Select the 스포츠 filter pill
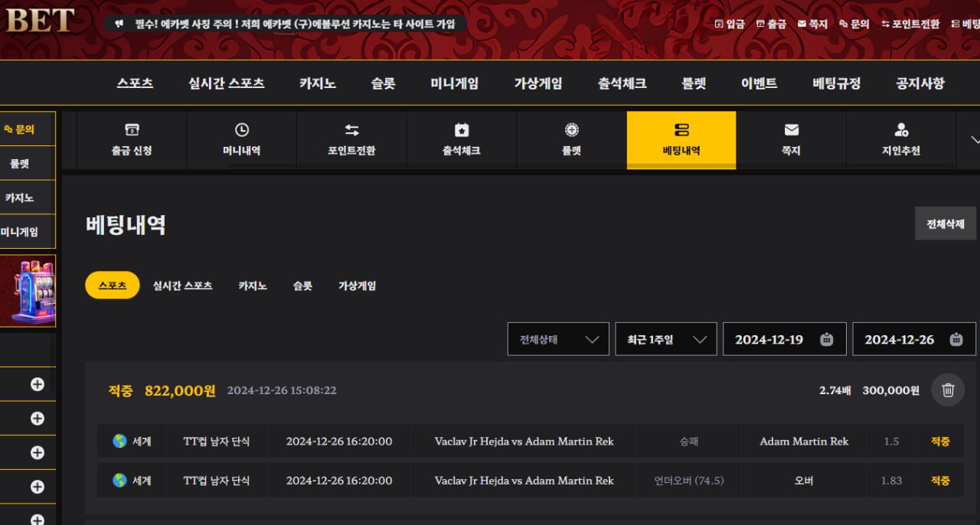The width and height of the screenshot is (980, 525). (x=112, y=285)
